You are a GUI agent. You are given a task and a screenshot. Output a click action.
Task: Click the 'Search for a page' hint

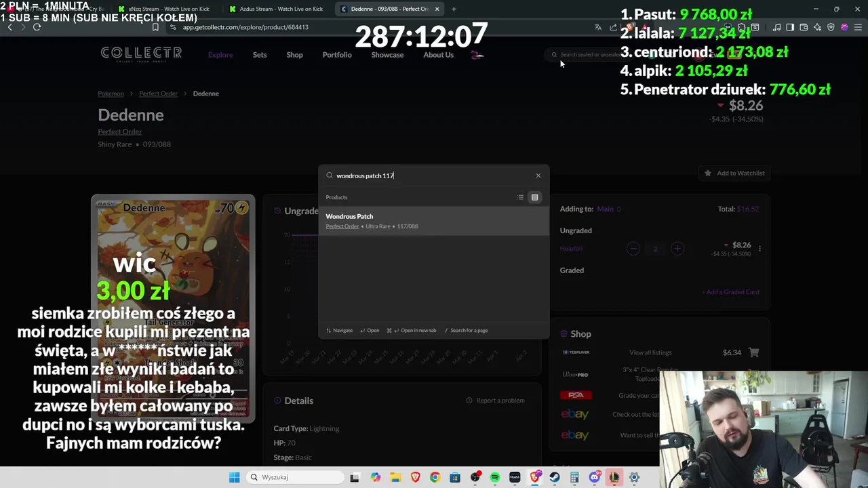pos(466,330)
